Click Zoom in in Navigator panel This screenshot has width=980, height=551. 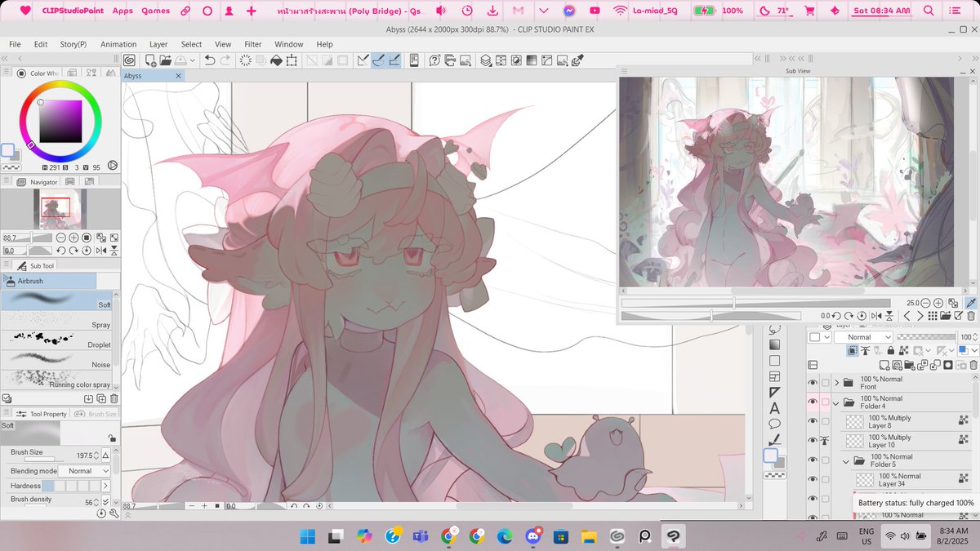tap(73, 238)
